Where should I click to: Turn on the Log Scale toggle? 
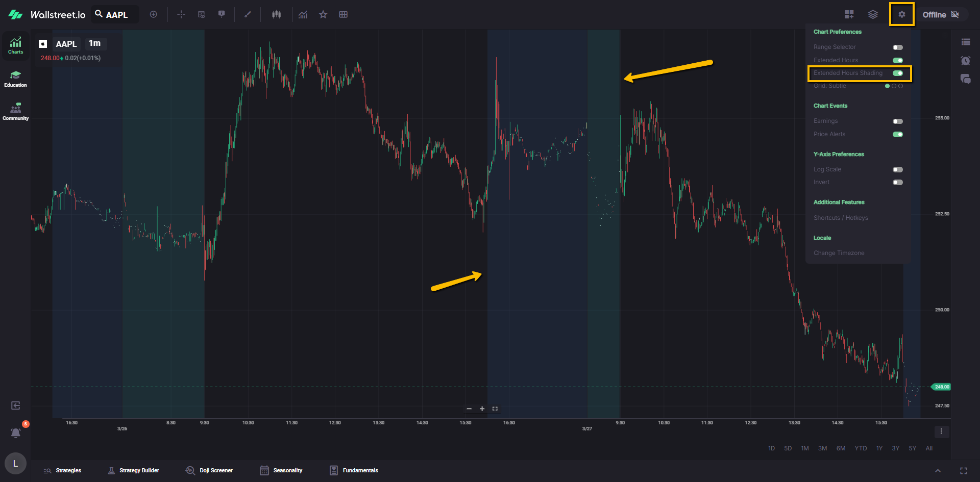897,169
